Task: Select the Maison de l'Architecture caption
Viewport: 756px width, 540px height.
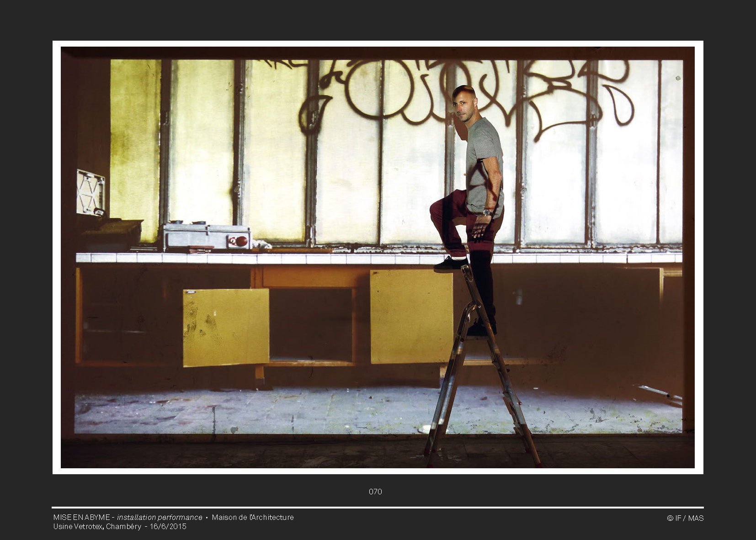Action: pyautogui.click(x=252, y=517)
